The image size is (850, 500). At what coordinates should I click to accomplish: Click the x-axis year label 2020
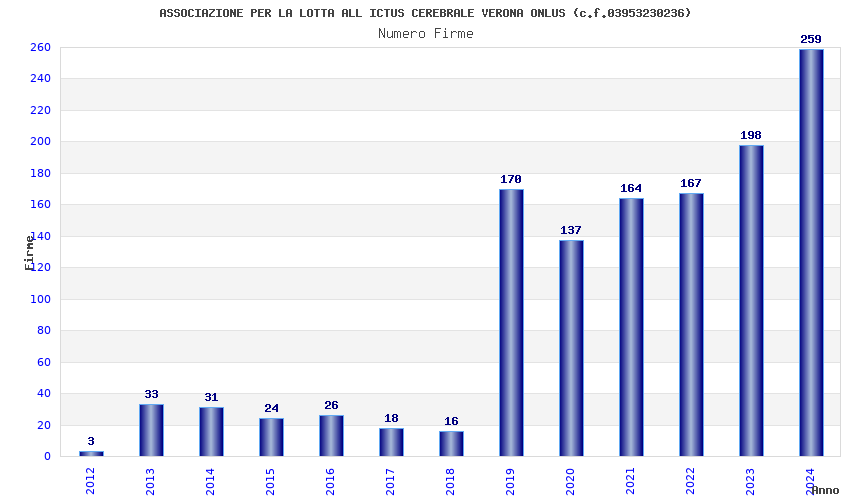(x=571, y=481)
